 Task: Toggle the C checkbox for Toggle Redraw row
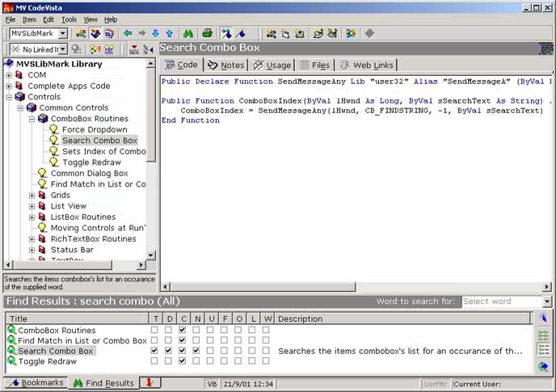coord(183,360)
